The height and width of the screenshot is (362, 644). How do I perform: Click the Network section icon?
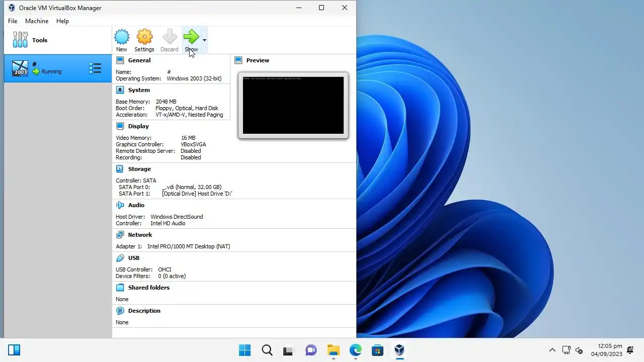(120, 235)
